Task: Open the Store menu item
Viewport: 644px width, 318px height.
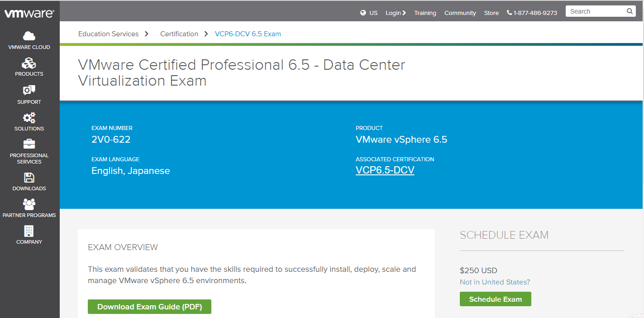Action: pyautogui.click(x=491, y=13)
